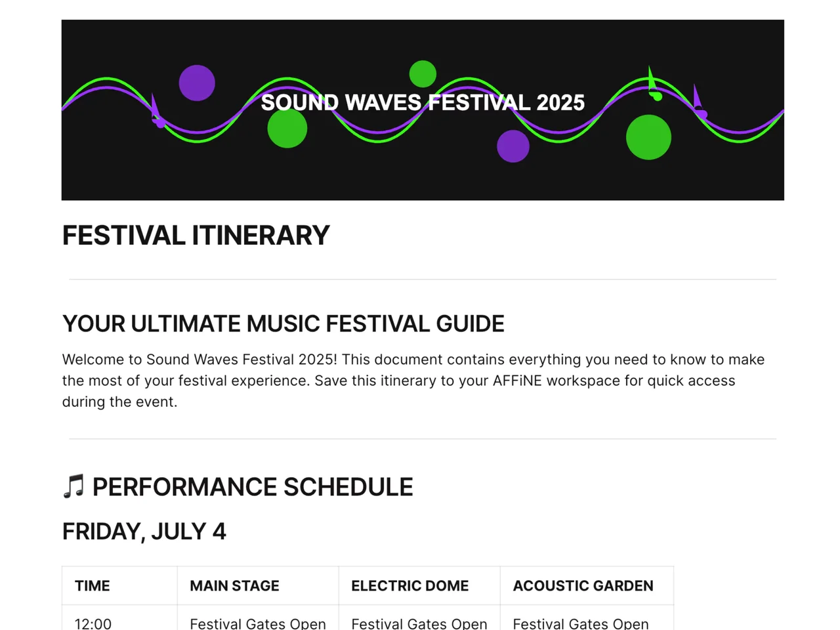The width and height of the screenshot is (840, 630).
Task: Select the MAIN STAGE column header
Action: point(258,585)
